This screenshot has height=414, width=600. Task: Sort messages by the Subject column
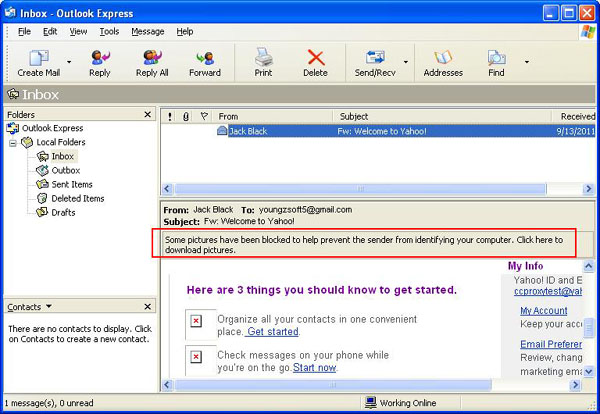[x=442, y=116]
